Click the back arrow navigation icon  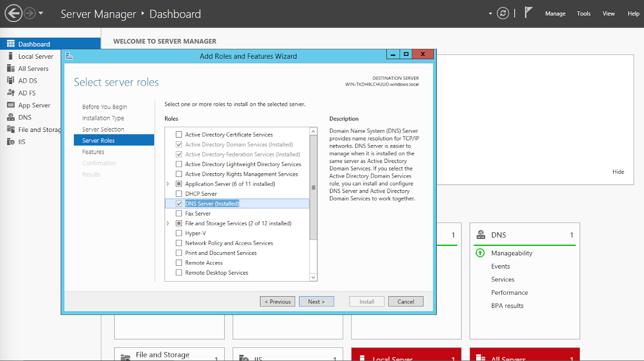pyautogui.click(x=13, y=13)
